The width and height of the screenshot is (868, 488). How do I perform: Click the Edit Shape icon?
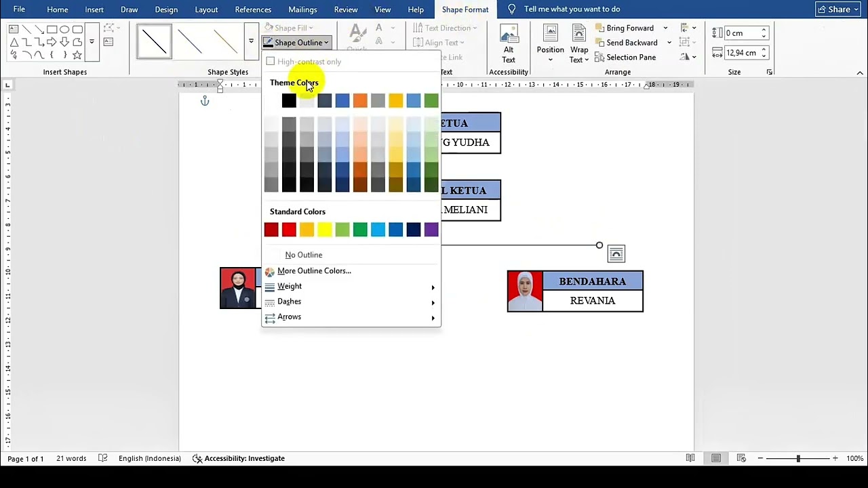pos(109,28)
